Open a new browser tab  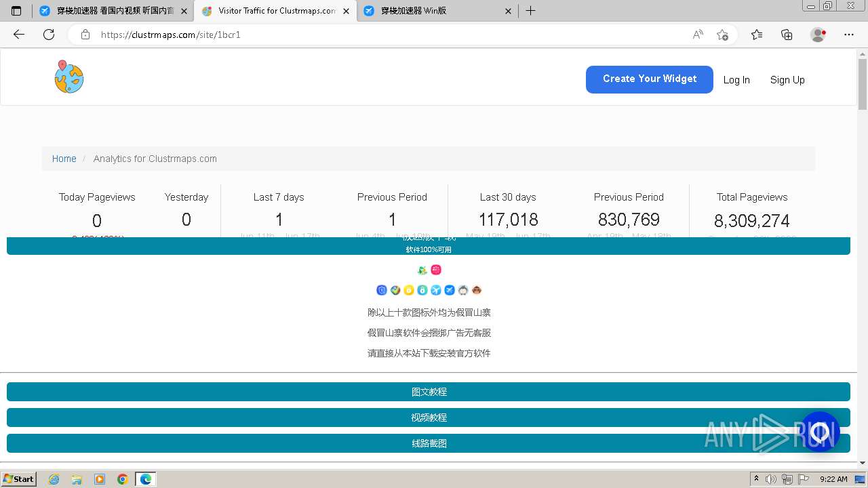point(531,11)
